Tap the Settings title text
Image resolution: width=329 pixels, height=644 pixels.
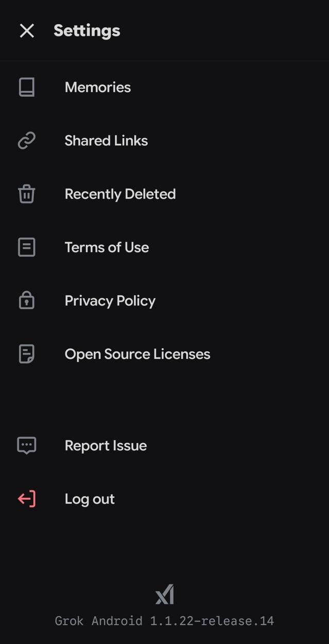(x=86, y=30)
